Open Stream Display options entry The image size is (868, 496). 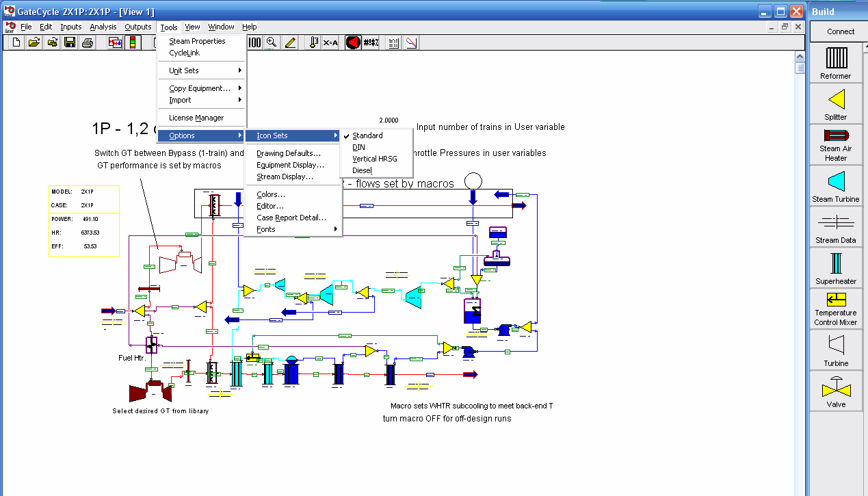click(293, 177)
